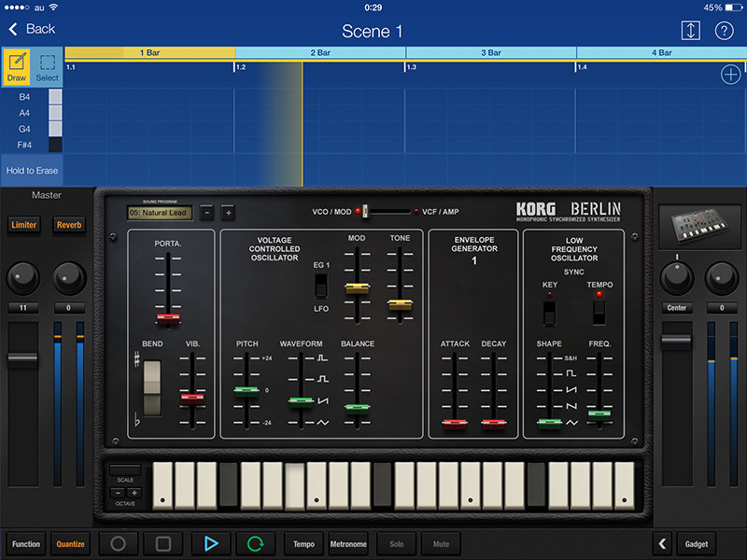Viewport: 747px width, 560px height.
Task: Select the 3 Bar tab
Action: (x=491, y=52)
